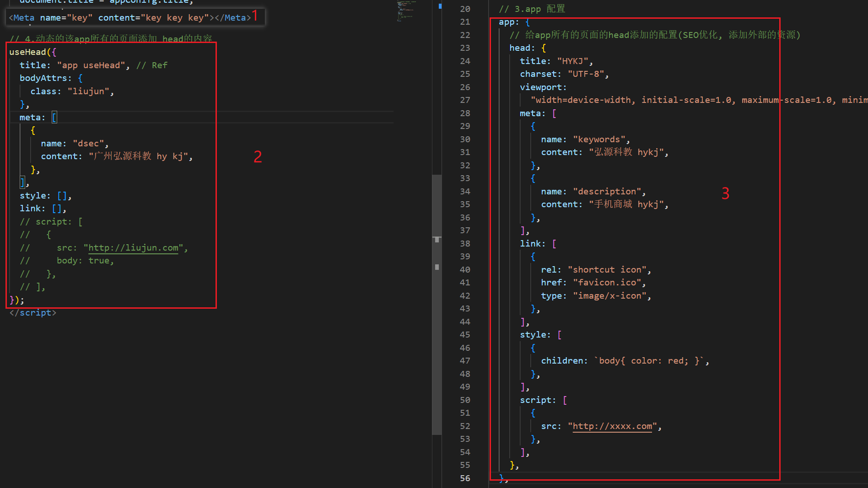Screen dimensions: 868x488
Task: Click the href "favicon.ico" value
Action: pos(607,283)
